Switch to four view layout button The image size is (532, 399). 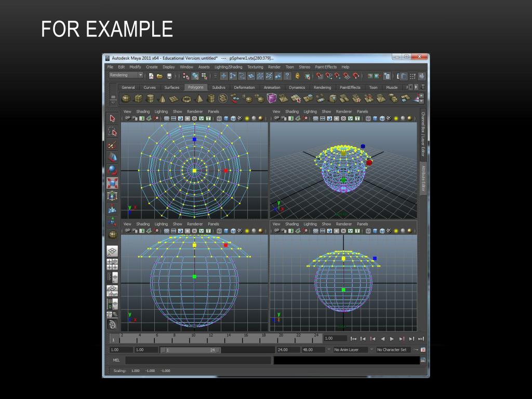[x=112, y=264]
